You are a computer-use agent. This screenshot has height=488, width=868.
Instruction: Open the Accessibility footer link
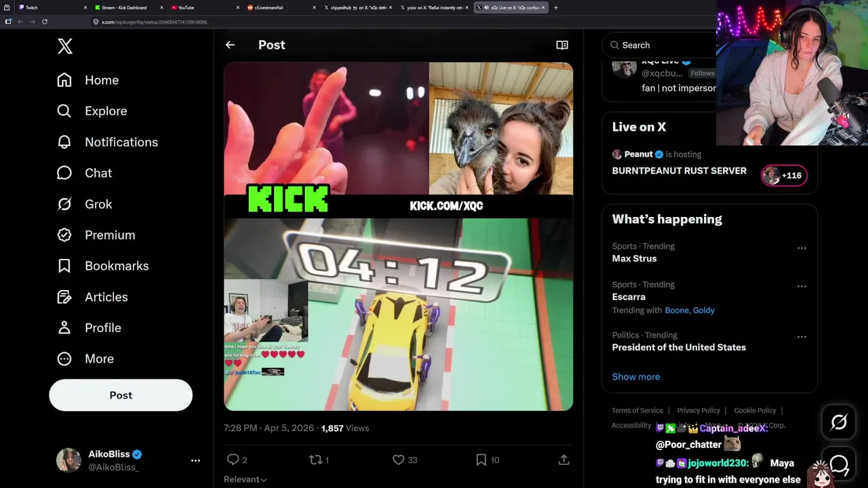coord(631,426)
